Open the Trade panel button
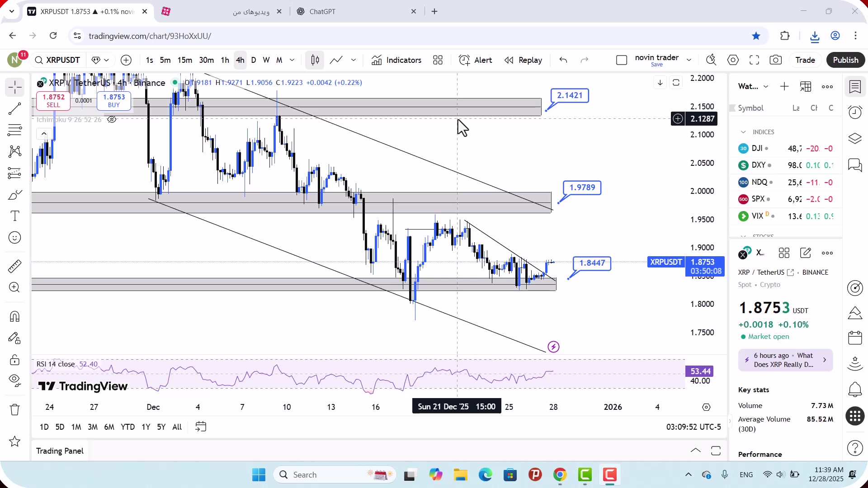This screenshot has width=868, height=488. click(805, 60)
